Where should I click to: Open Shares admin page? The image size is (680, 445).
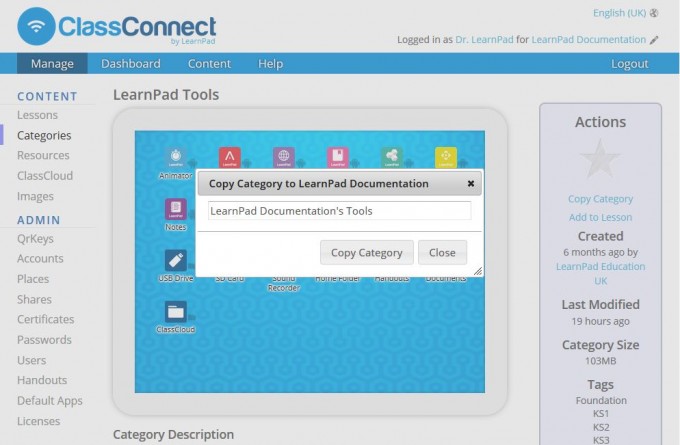coord(34,299)
